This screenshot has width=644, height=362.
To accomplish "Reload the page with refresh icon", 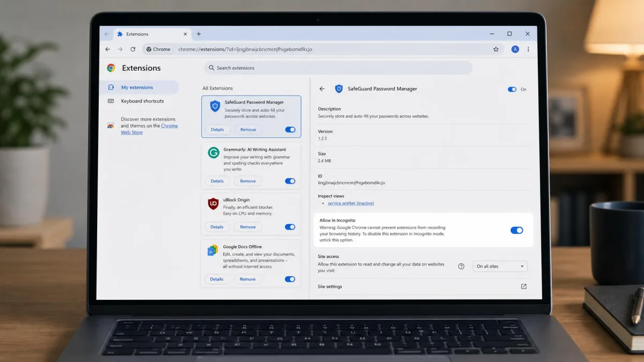I will coord(133,49).
